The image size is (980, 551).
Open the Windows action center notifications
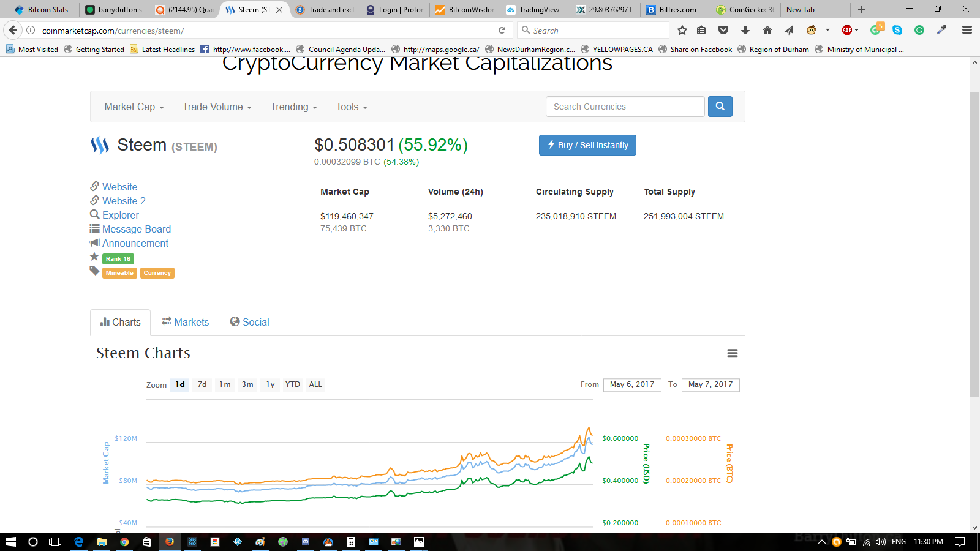pos(960,542)
